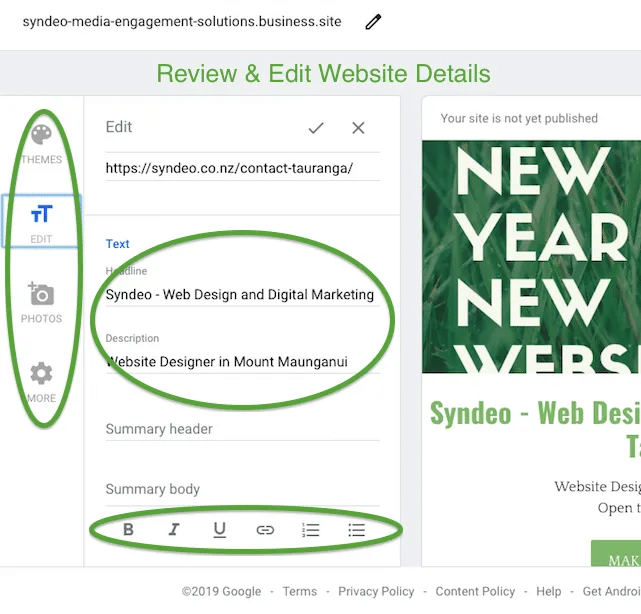641x614 pixels.
Task: Click the site preview hero image
Action: coord(531,257)
